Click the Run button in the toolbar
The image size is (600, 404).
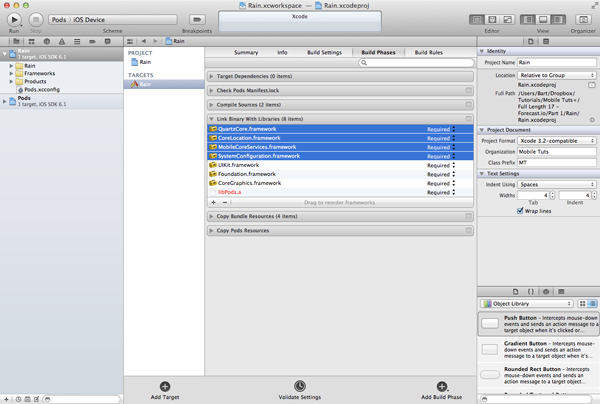click(x=14, y=19)
